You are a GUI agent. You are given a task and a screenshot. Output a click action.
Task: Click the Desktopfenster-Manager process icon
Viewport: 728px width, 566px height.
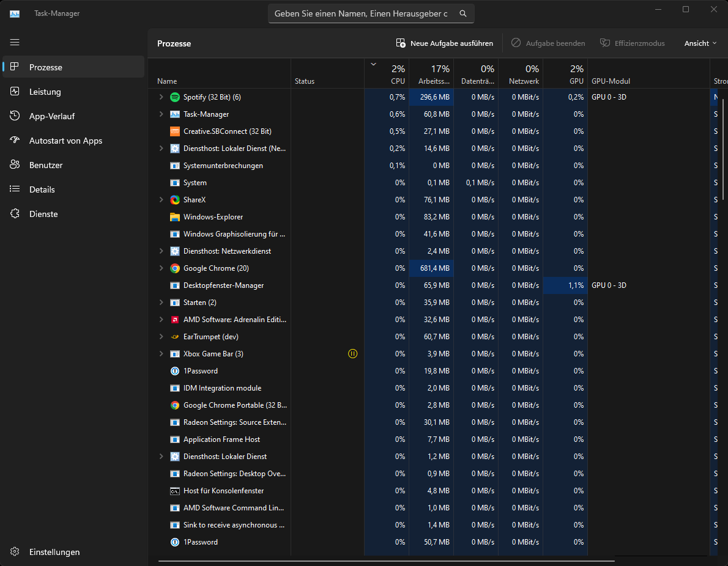pyautogui.click(x=174, y=285)
